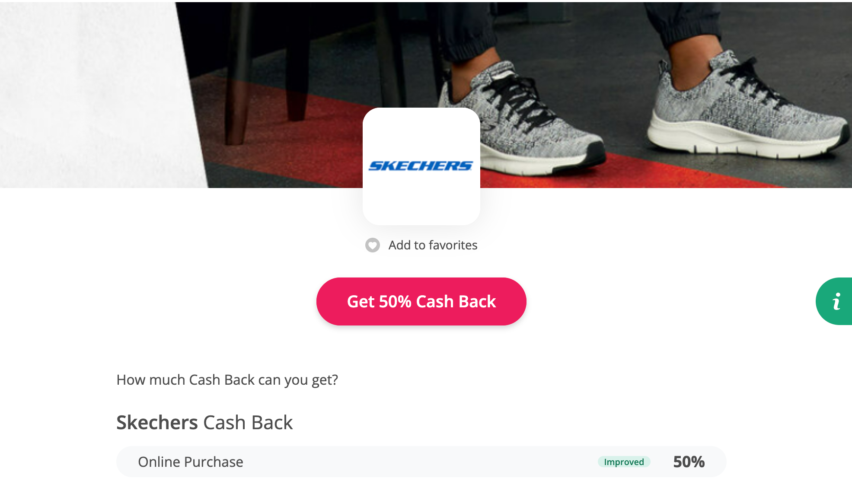
Task: Click the 50% rate value
Action: pyautogui.click(x=689, y=462)
